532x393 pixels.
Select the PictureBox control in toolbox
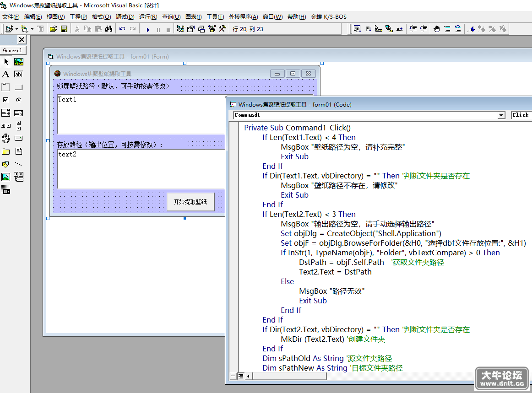(19, 62)
